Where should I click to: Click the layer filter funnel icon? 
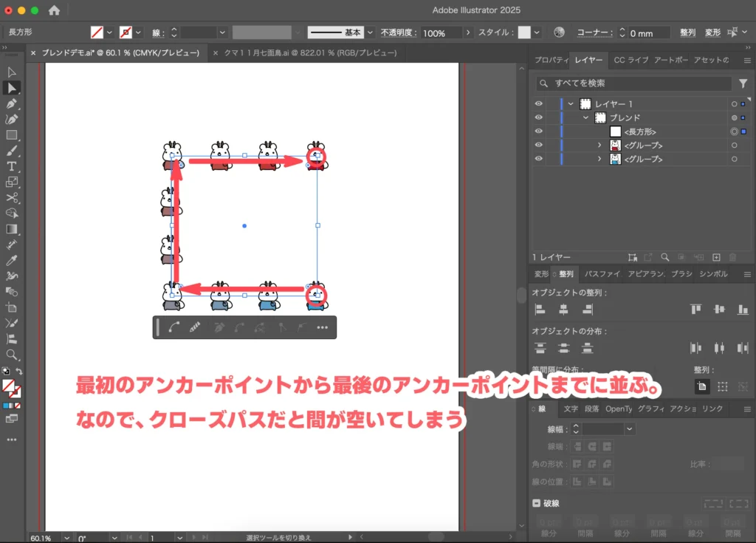pos(743,83)
